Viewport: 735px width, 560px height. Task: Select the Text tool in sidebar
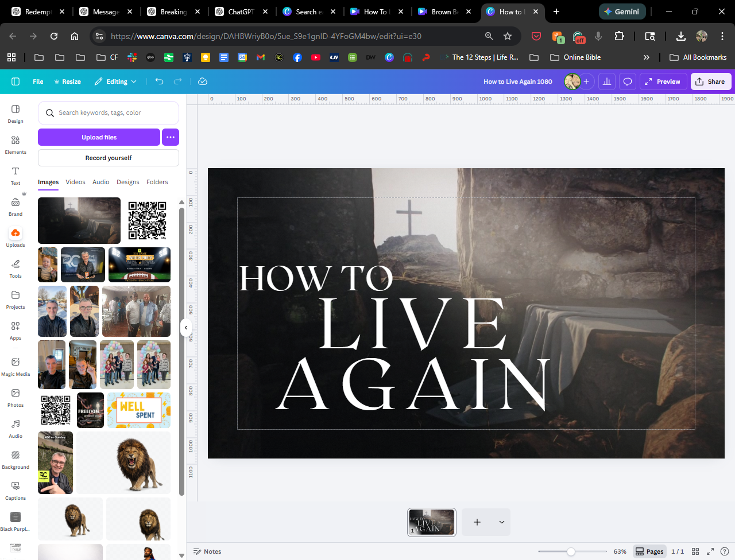(16, 175)
